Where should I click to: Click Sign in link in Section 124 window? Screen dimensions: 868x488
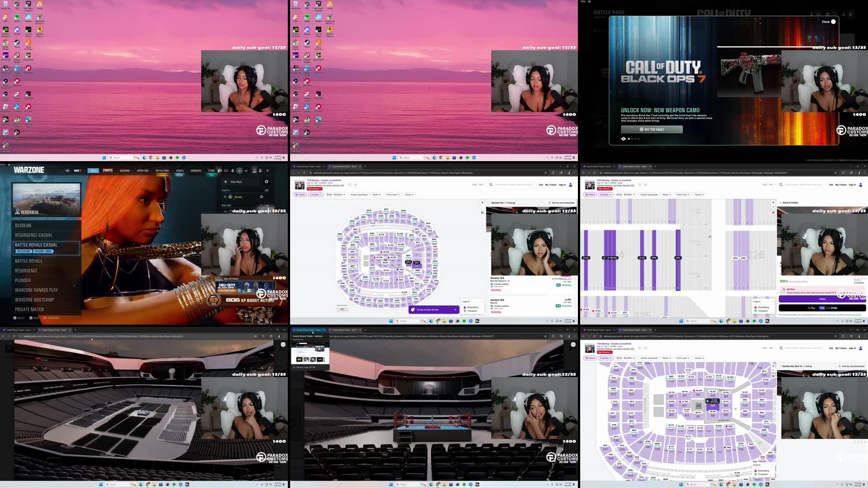[x=562, y=185]
